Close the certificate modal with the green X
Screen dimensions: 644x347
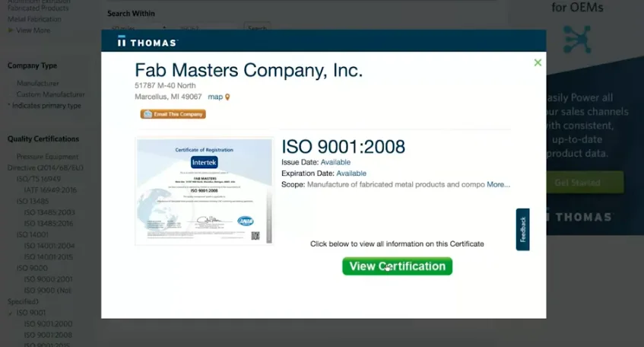[x=538, y=62]
